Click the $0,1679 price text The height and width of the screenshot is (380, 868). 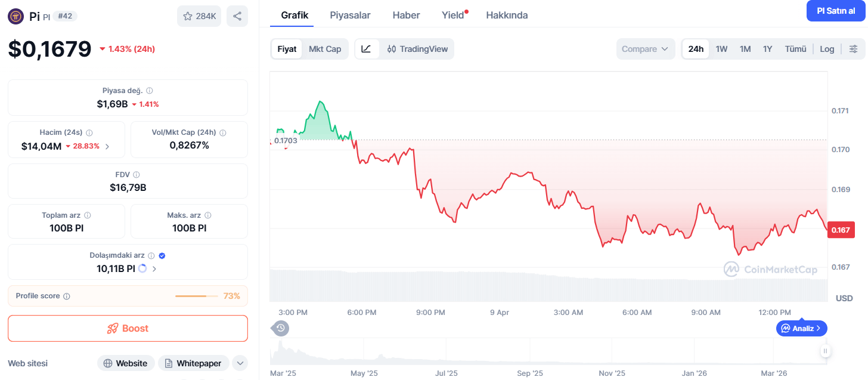(50, 49)
